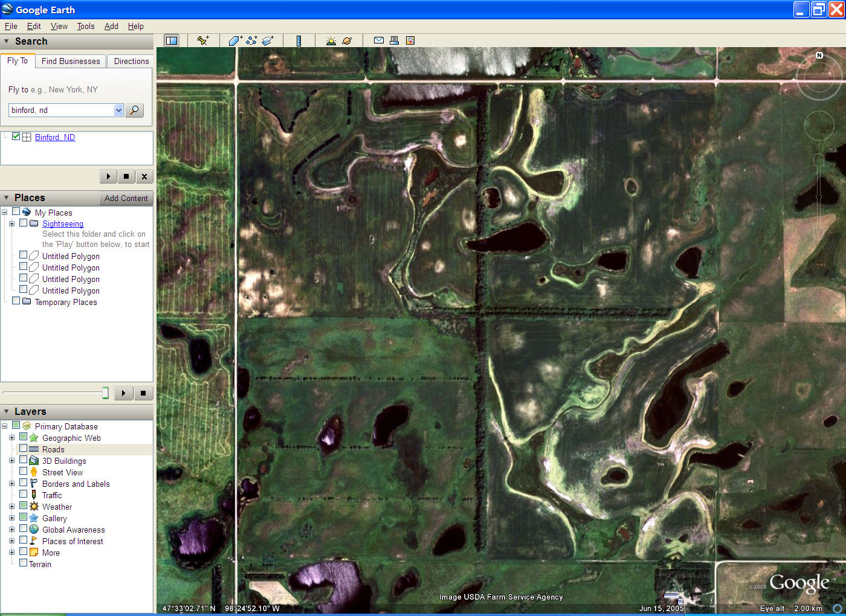
Task: Enable the Terrain layer checkbox
Action: tap(23, 563)
